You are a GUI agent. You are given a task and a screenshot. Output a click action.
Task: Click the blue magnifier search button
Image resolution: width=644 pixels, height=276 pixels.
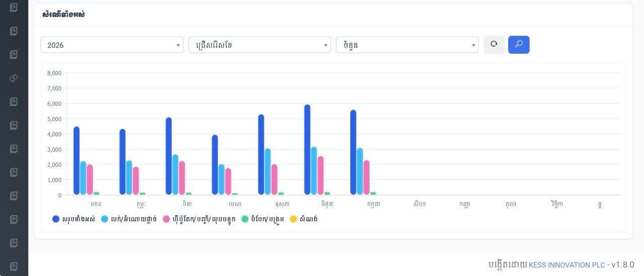(519, 45)
